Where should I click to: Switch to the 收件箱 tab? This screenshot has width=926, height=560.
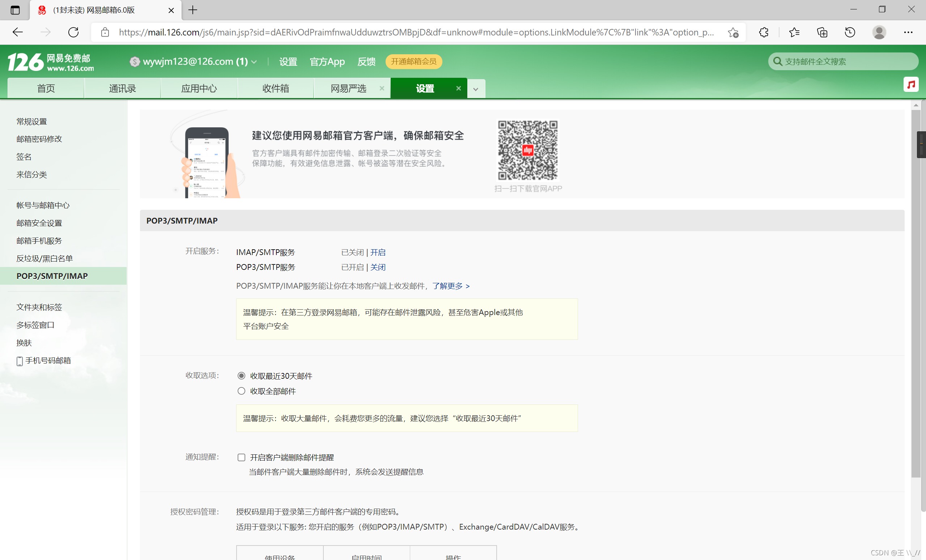click(x=276, y=88)
